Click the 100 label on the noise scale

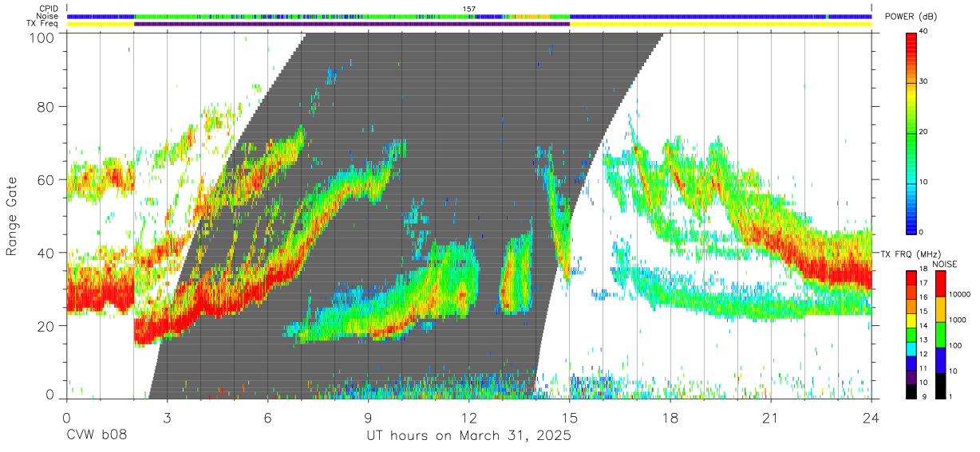[957, 345]
